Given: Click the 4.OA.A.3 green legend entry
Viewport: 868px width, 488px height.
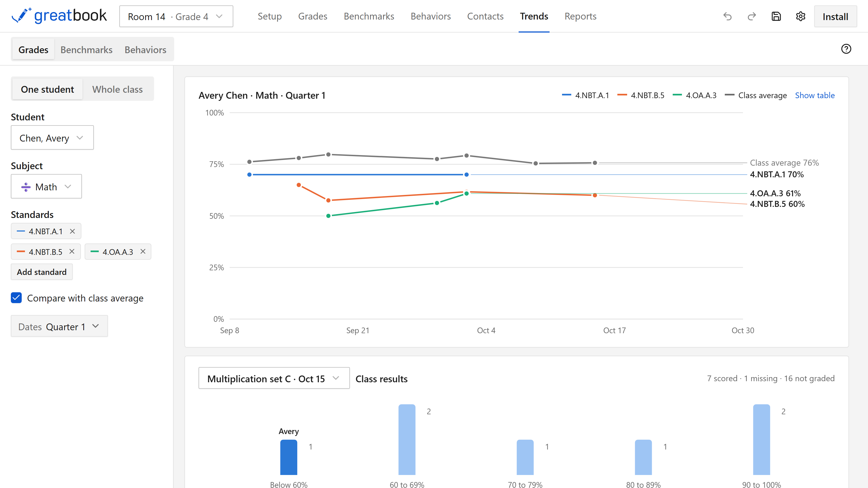Looking at the screenshot, I should [x=694, y=95].
